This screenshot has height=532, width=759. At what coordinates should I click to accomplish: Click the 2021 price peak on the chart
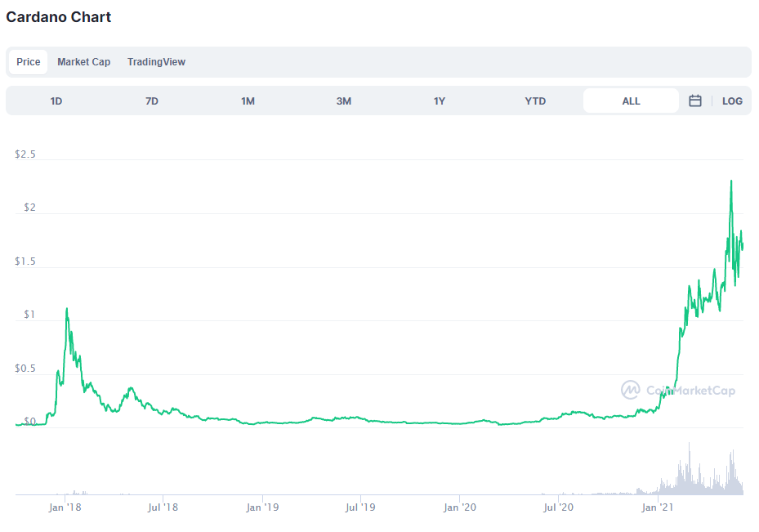731,181
